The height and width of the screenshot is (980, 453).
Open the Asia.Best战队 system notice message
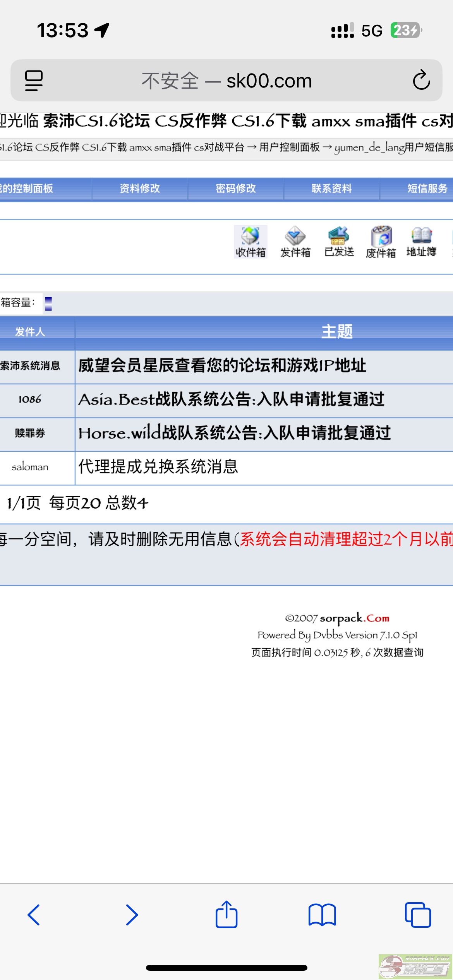click(x=232, y=399)
